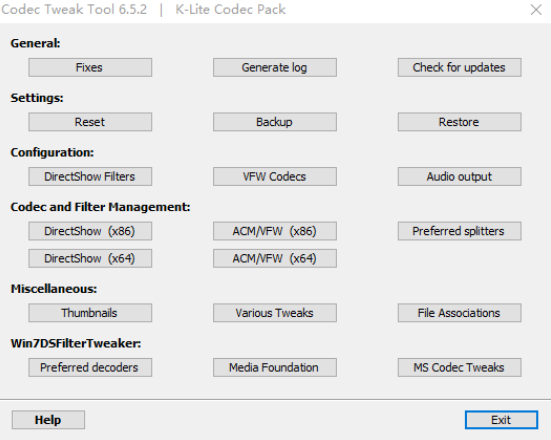This screenshot has height=440, width=551.
Task: Open Media Foundation settings
Action: tap(275, 367)
